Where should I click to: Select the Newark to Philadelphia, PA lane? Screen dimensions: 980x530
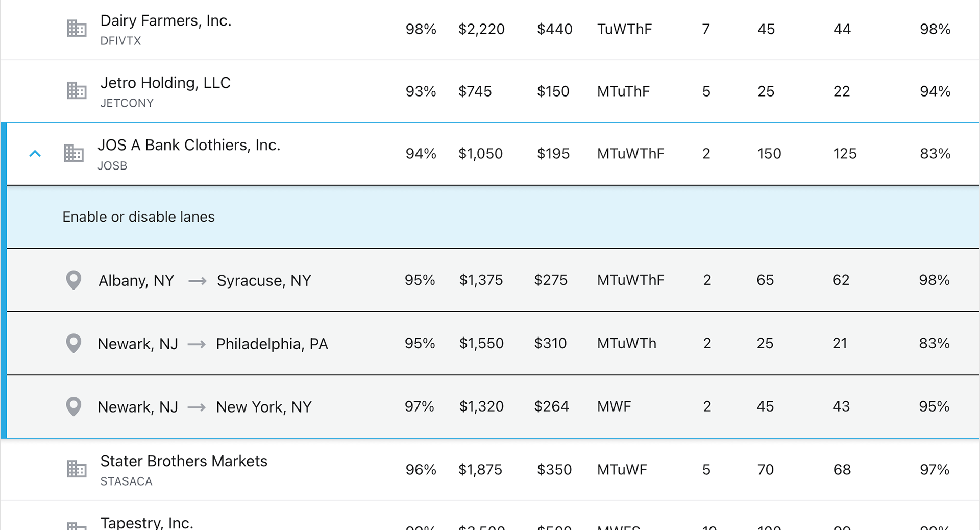(x=493, y=343)
